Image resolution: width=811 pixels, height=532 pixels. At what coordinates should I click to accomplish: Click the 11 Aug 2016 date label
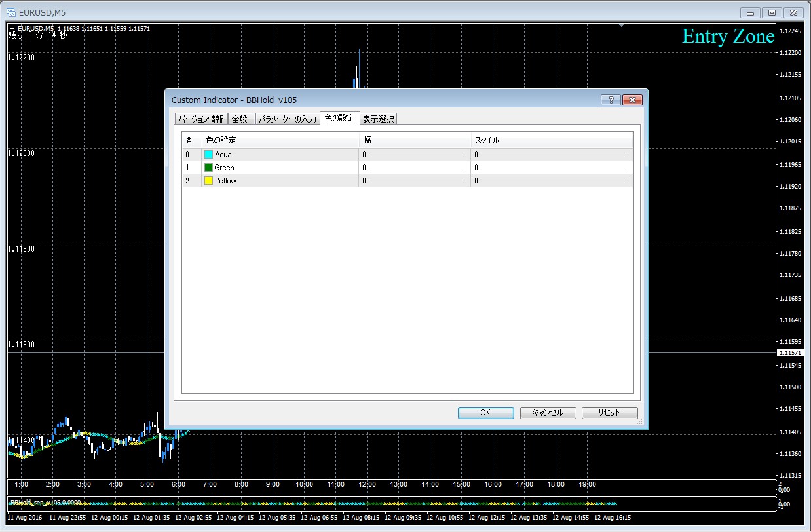(24, 517)
